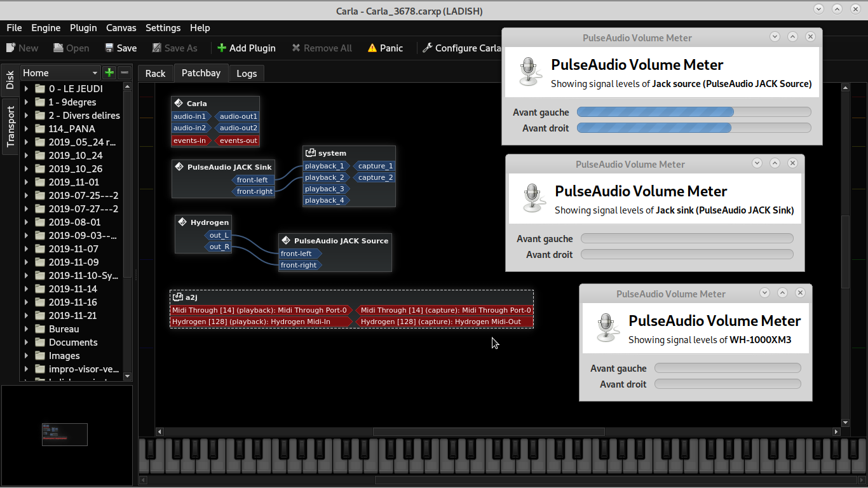Click the folder icon beside Bureau
Screen dimensions: 868x488
pyautogui.click(x=40, y=329)
